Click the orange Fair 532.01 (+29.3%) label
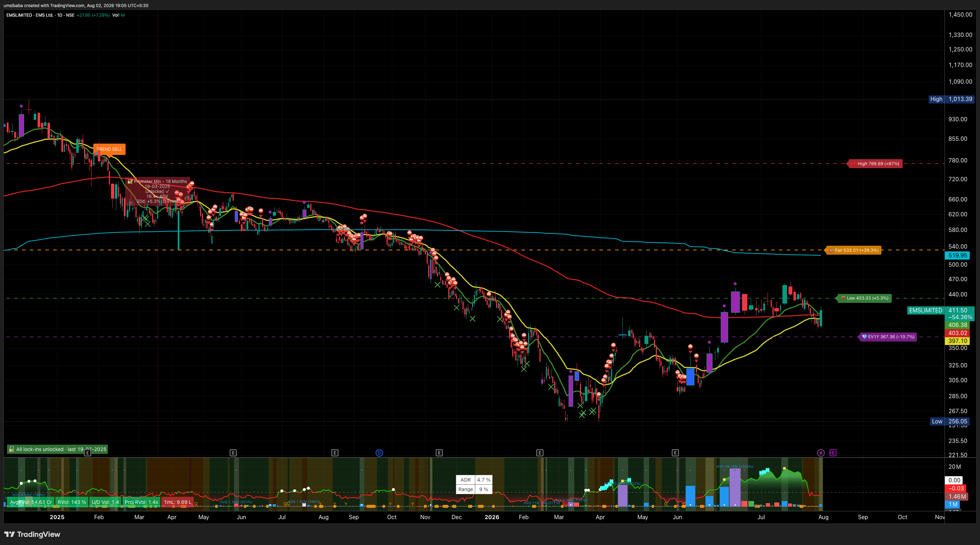The height and width of the screenshot is (545, 980). click(x=853, y=250)
